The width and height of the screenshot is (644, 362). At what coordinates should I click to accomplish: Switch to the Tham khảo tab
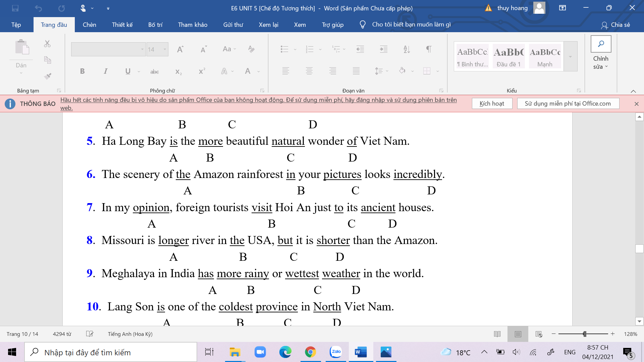193,25
